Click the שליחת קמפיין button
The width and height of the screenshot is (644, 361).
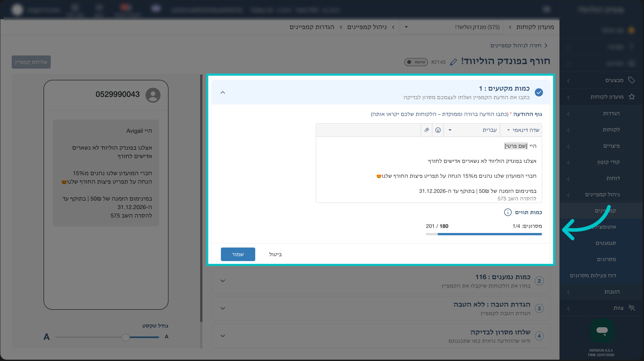[x=31, y=62]
